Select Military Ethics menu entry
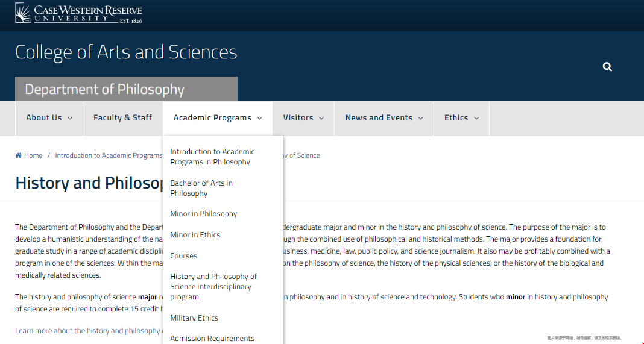The height and width of the screenshot is (344, 644). click(194, 317)
